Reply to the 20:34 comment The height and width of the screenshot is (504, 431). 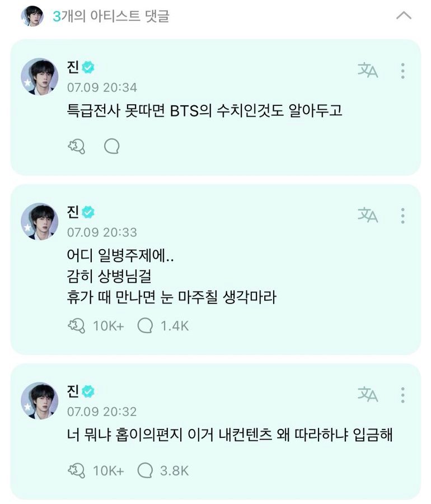point(112,147)
